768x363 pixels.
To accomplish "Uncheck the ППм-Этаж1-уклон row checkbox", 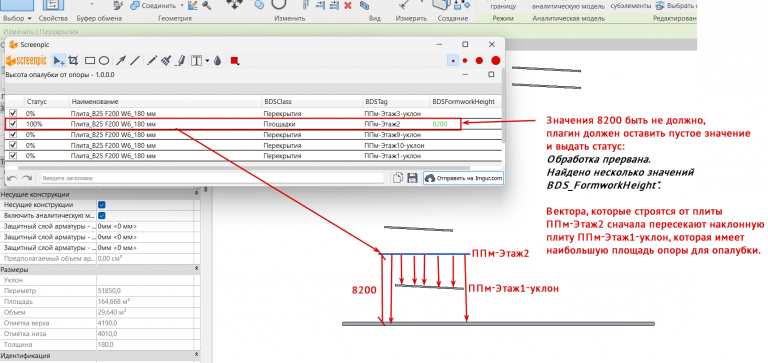I will (13, 156).
